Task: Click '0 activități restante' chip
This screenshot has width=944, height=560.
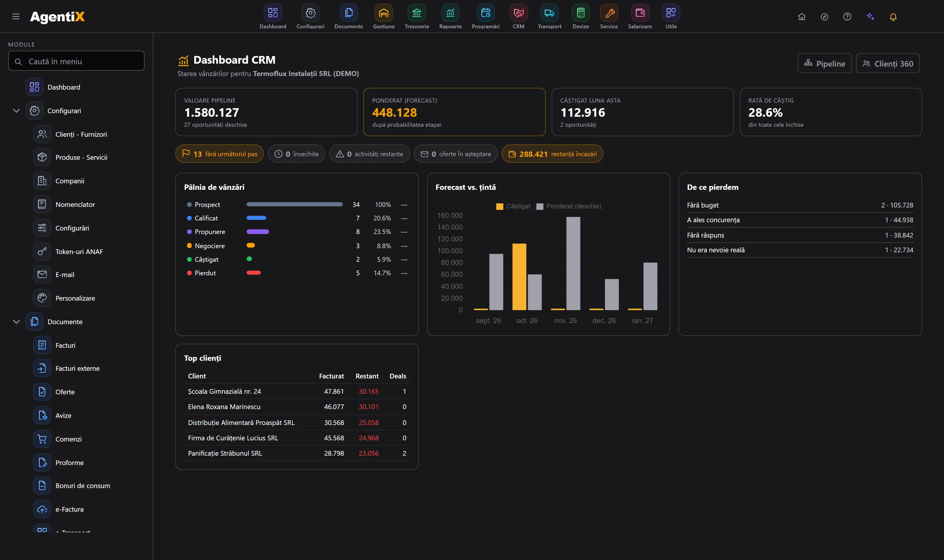Action: click(x=369, y=154)
